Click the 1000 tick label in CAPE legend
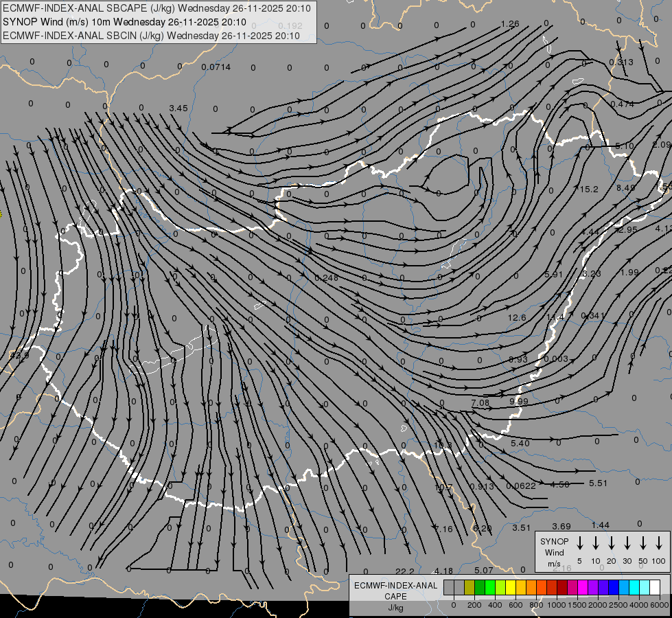 (556, 605)
